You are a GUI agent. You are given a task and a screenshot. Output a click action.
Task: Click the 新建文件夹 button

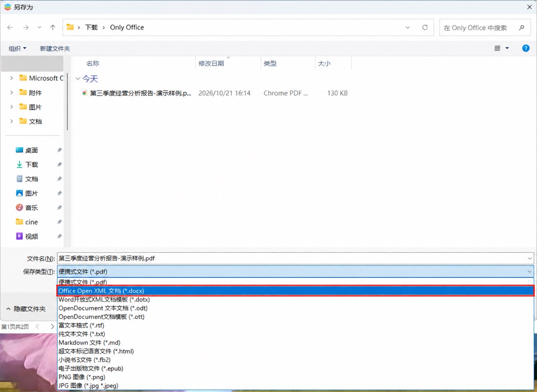pyautogui.click(x=55, y=48)
